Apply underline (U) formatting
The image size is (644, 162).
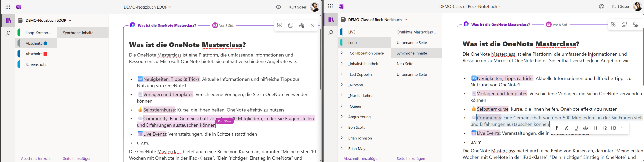click(x=576, y=128)
